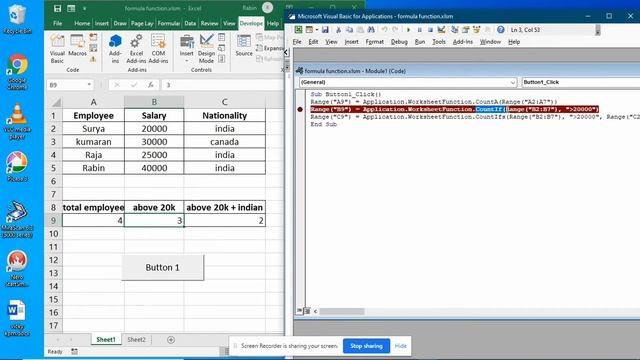
Task: Click into the Excel formula bar
Action: tap(222, 85)
